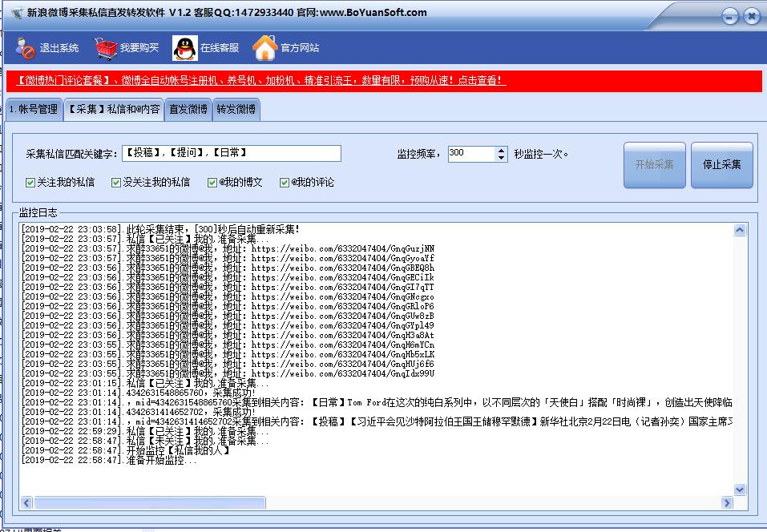767x532 pixels.
Task: Select the log line ending GnqGuzjNN
Action: 228,248
